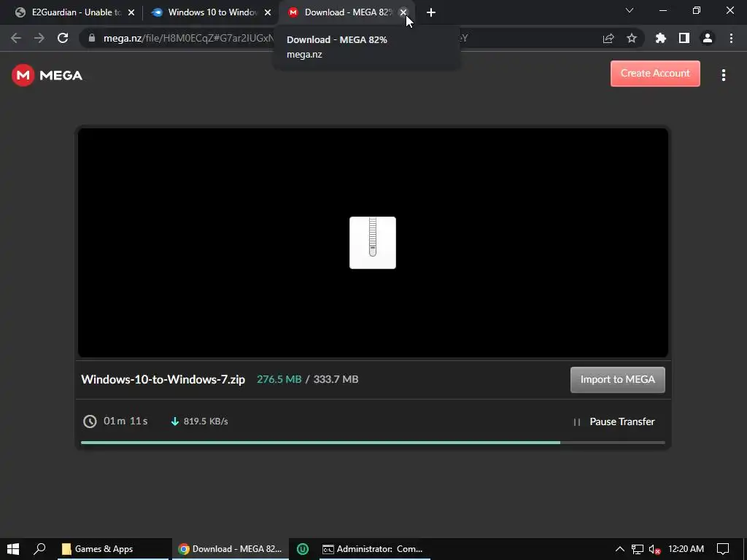747x560 pixels.
Task: Click Create Account button
Action: tap(655, 74)
